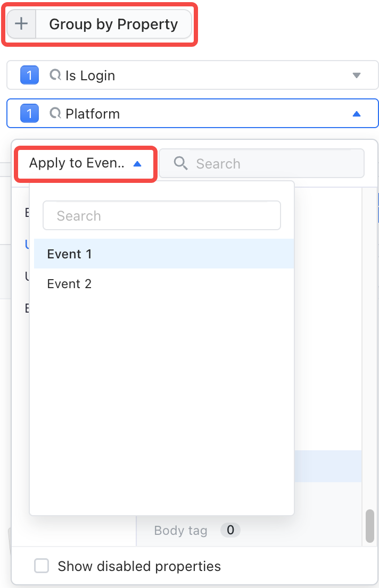
Task: Click the Body tag property entry
Action: coord(180,530)
